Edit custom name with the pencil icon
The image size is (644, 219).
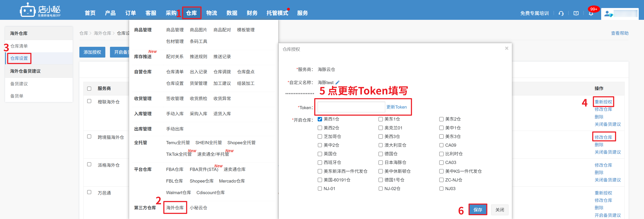[338, 82]
